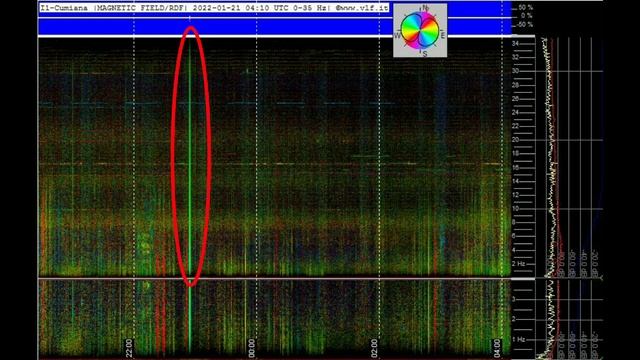This screenshot has height=360, width=640.
Task: Click the 16 frequency axis label
Action: pos(516,167)
